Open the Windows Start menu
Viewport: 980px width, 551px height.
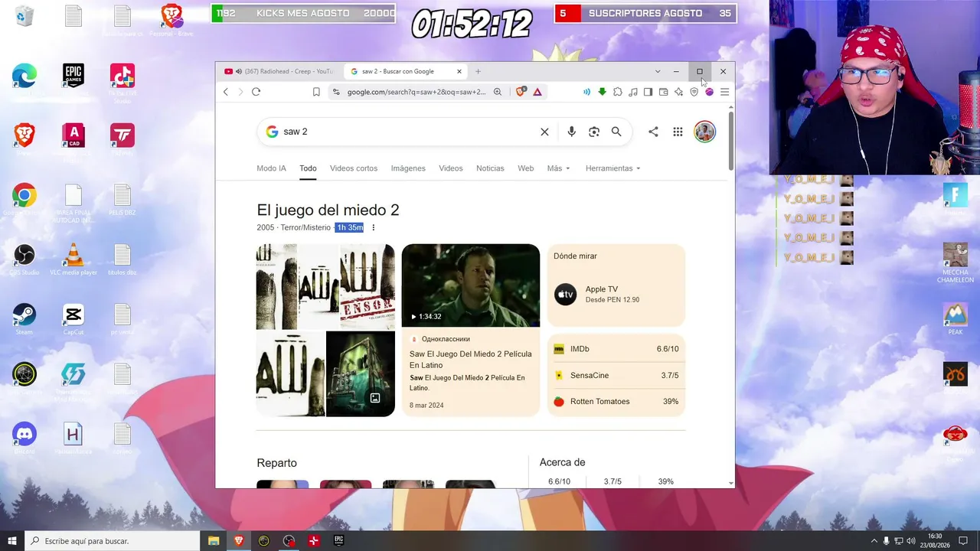tap(12, 541)
